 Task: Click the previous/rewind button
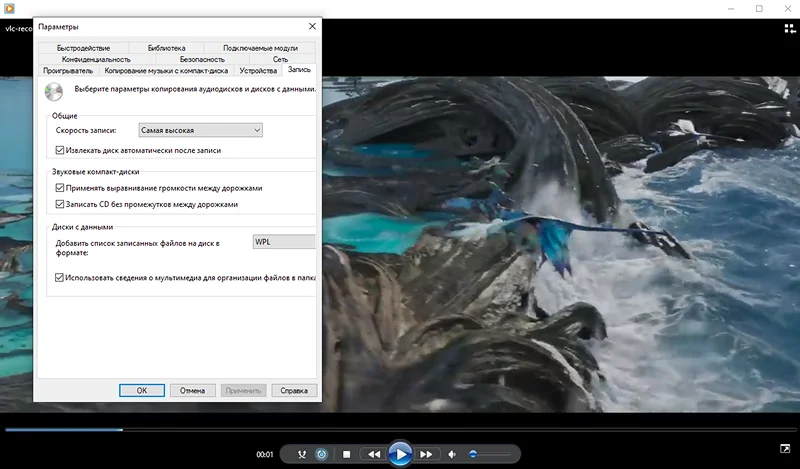click(x=374, y=454)
